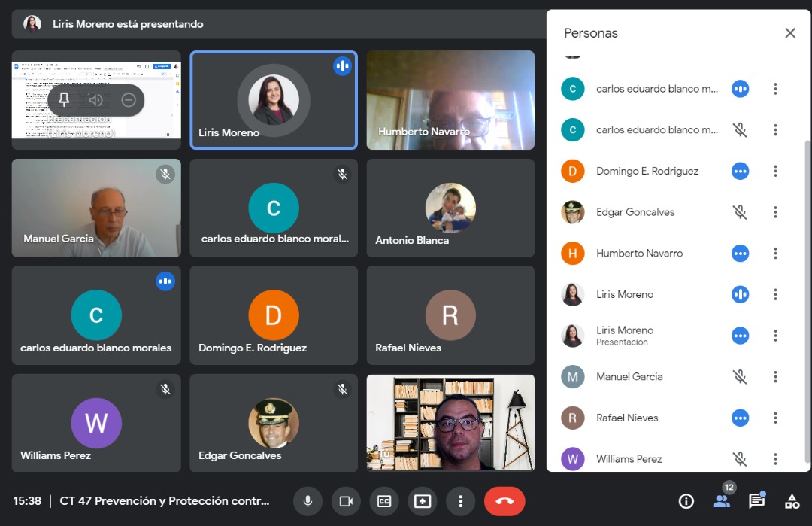Viewport: 812px width, 526px height.
Task: Click the Personas panel scrollbar
Action: pos(807,300)
